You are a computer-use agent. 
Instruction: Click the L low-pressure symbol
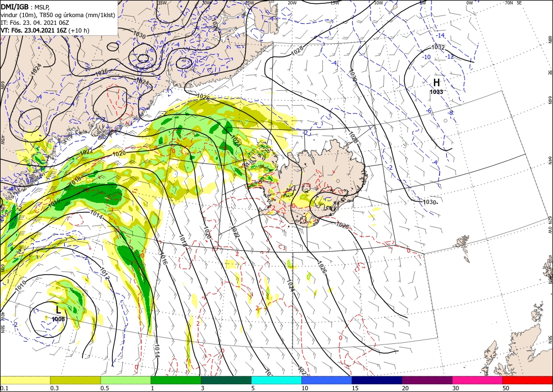click(x=59, y=310)
